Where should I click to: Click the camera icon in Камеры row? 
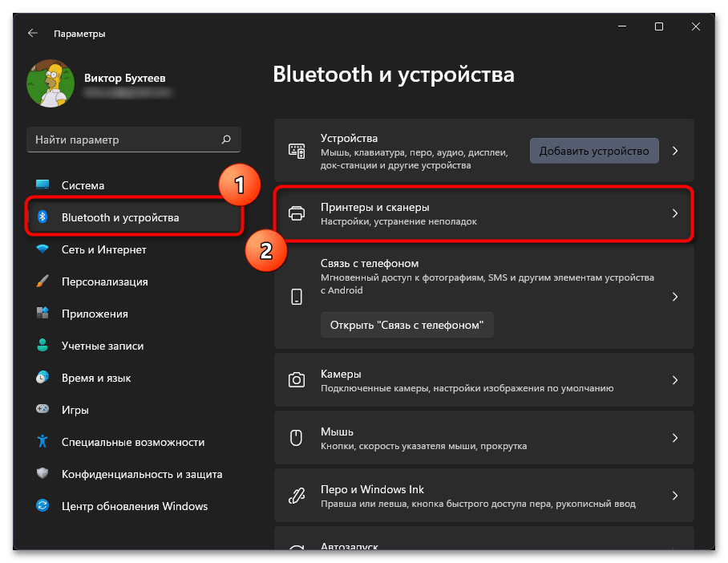coord(297,379)
